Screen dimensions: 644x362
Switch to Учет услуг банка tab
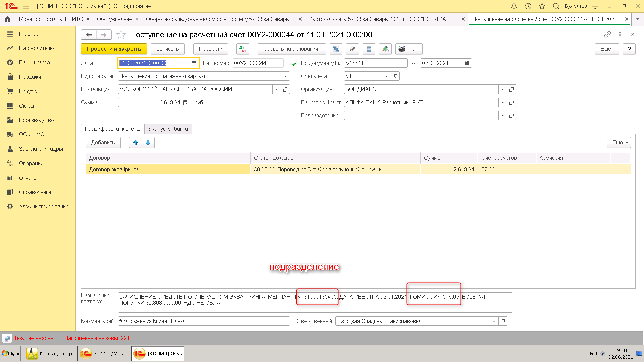pyautogui.click(x=168, y=129)
